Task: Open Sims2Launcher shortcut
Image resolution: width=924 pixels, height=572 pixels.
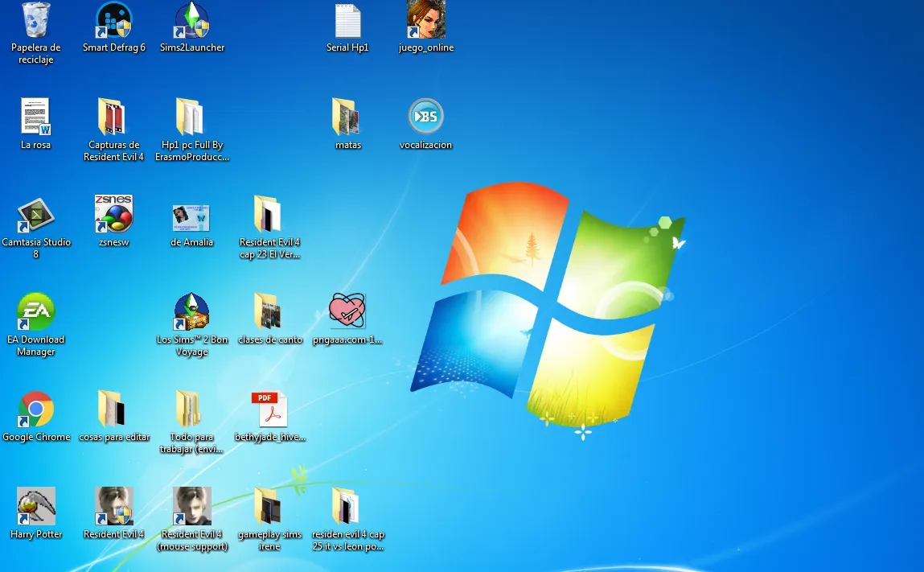Action: (191, 21)
